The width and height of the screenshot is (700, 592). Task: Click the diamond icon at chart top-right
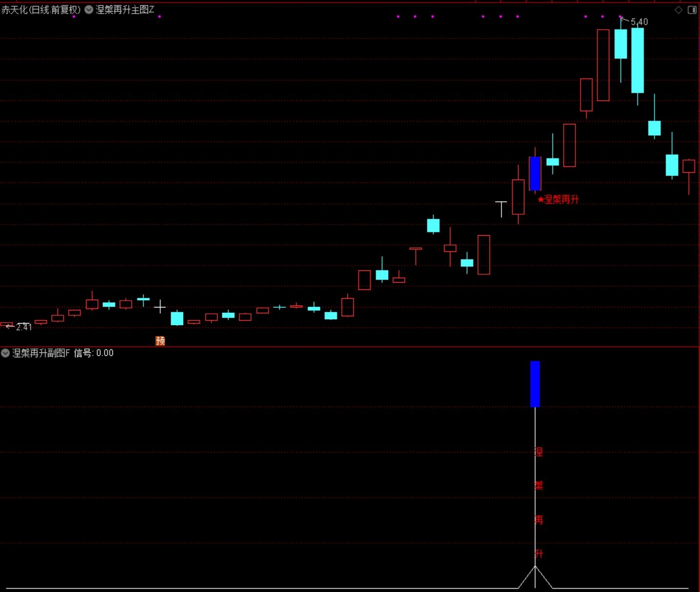[679, 10]
